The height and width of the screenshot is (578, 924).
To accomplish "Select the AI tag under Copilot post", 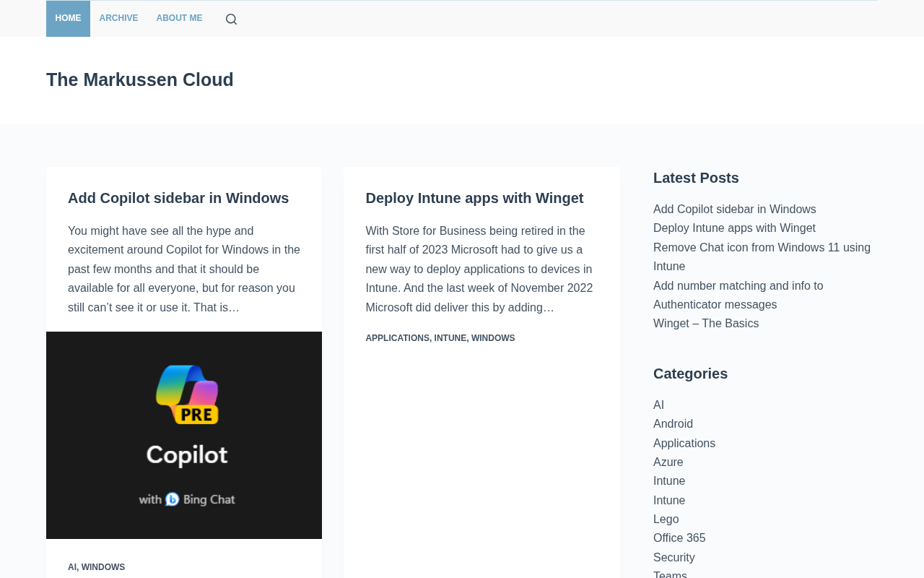I will [72, 567].
